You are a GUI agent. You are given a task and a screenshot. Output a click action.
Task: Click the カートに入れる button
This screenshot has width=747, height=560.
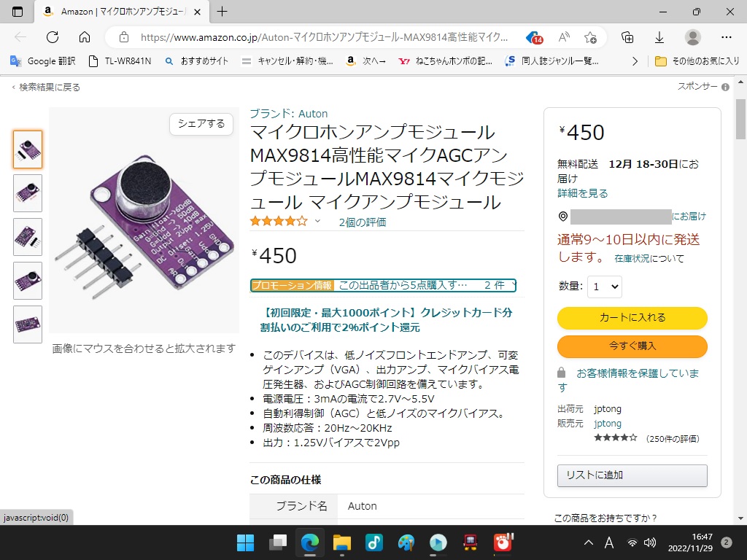[x=632, y=318]
